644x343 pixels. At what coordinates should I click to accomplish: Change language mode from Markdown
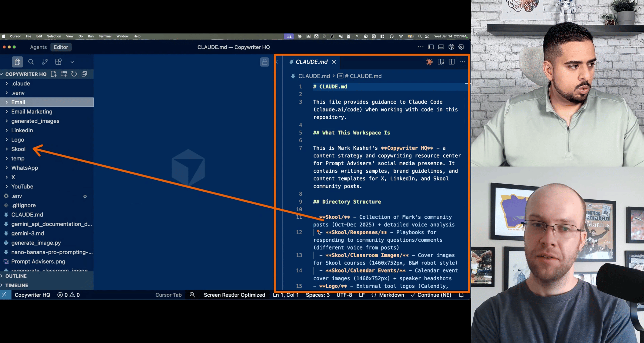pyautogui.click(x=391, y=295)
